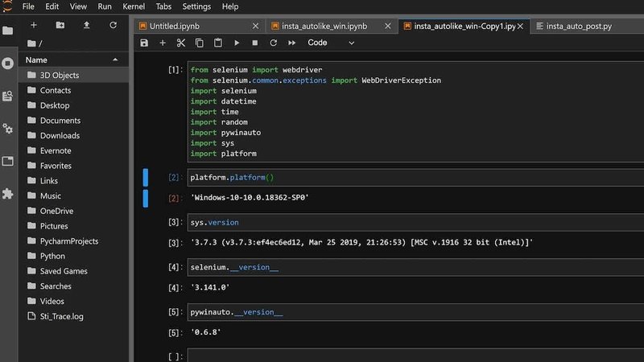Select the 3D Objects folder
The height and width of the screenshot is (362, 644).
click(73, 75)
